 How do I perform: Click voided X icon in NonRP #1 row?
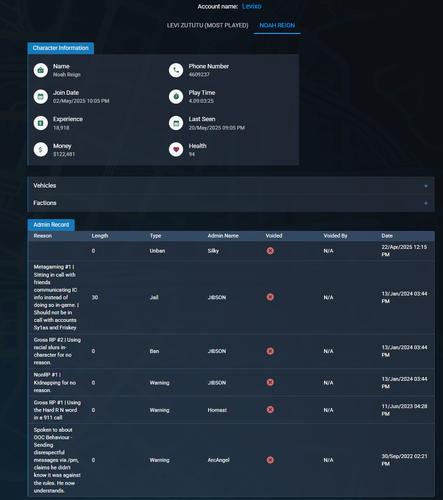coord(270,382)
